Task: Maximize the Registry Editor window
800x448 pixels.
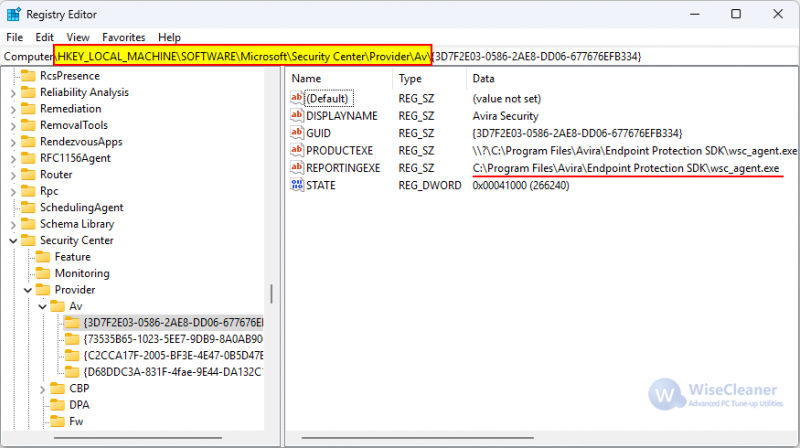Action: 736,14
